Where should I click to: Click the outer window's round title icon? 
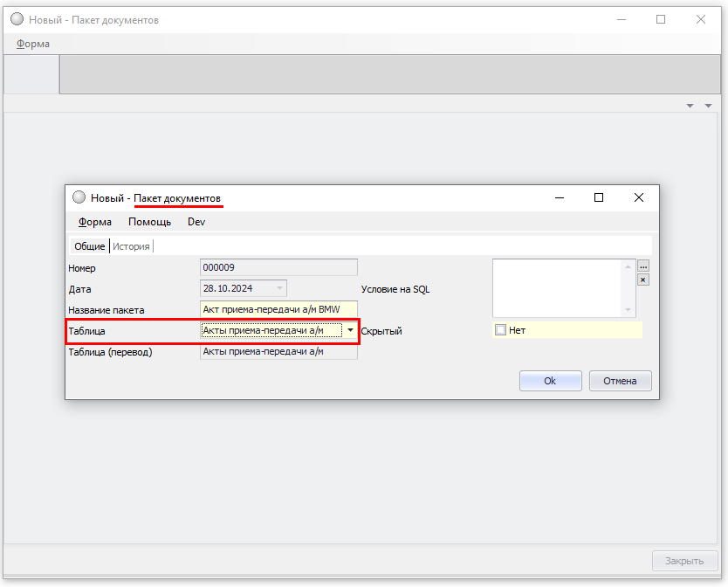click(x=17, y=19)
